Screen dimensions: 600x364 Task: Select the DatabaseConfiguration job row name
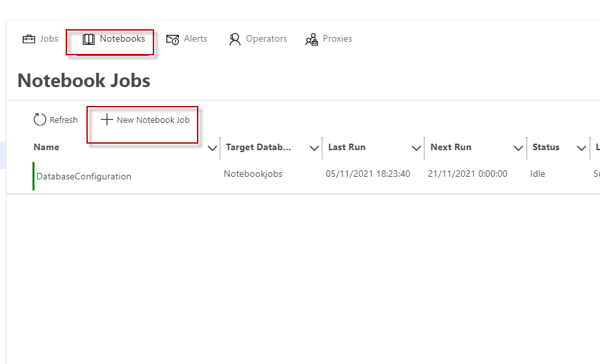84,176
